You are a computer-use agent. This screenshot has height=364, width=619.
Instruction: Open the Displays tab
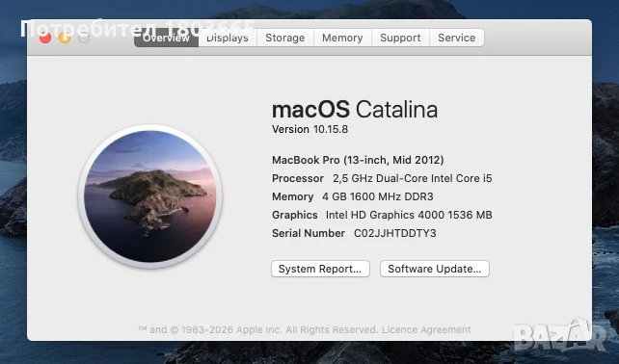228,38
